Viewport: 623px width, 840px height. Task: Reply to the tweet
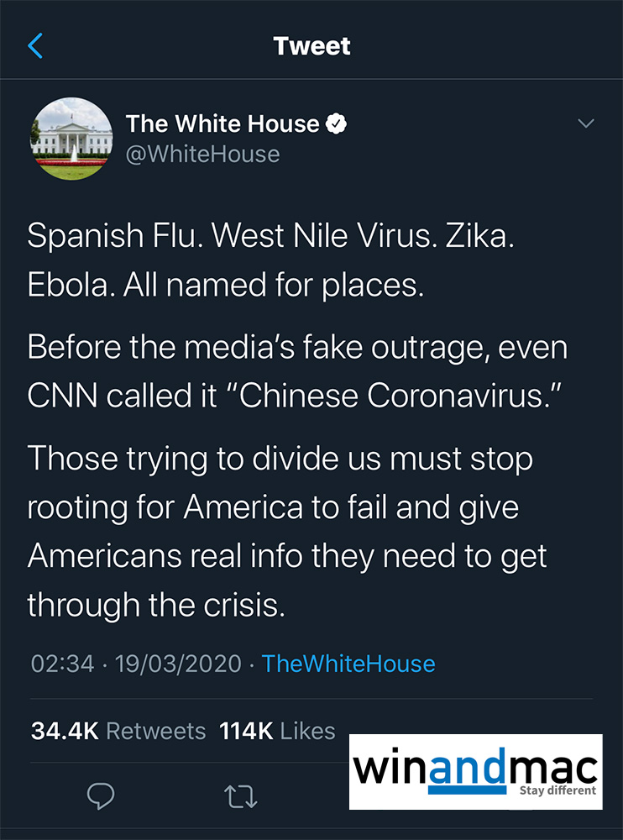101,795
